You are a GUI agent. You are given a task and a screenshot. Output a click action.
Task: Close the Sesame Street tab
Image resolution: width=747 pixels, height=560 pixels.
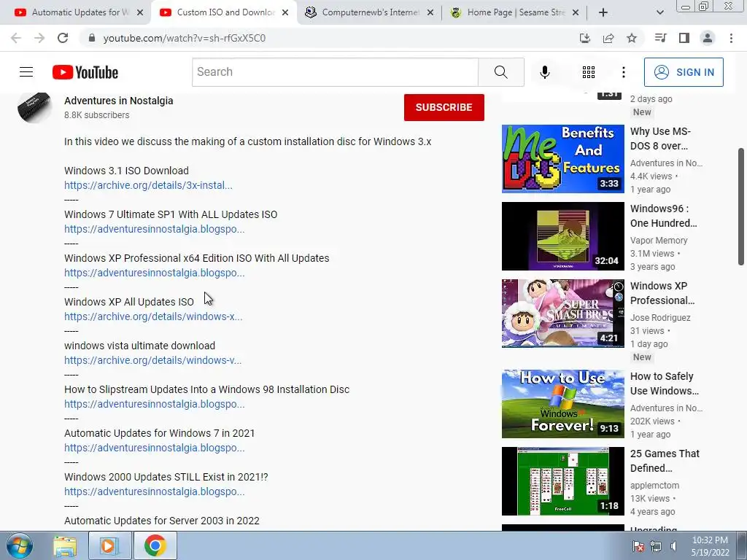(576, 12)
